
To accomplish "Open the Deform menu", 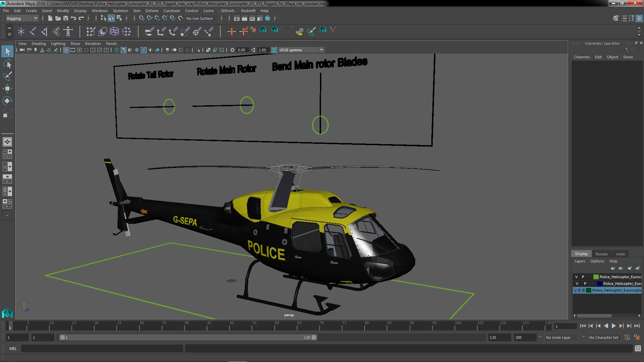I will pyautogui.click(x=152, y=11).
